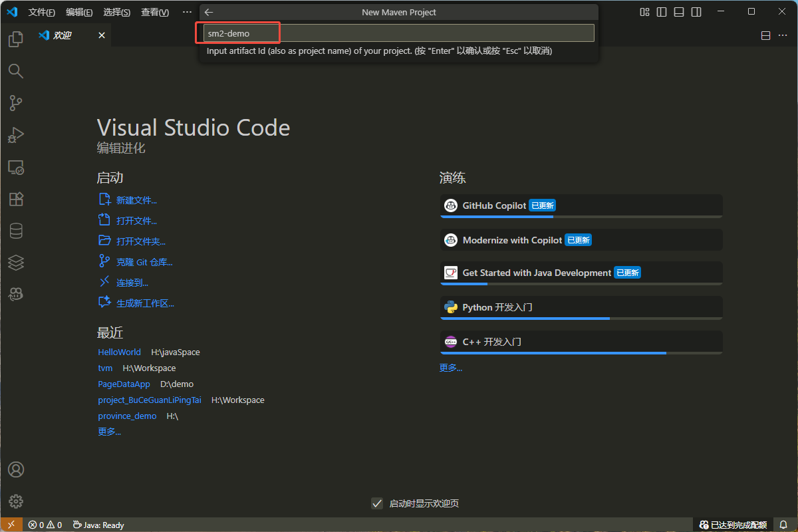The height and width of the screenshot is (532, 798).
Task: Open the Extensions view icon
Action: [15, 199]
